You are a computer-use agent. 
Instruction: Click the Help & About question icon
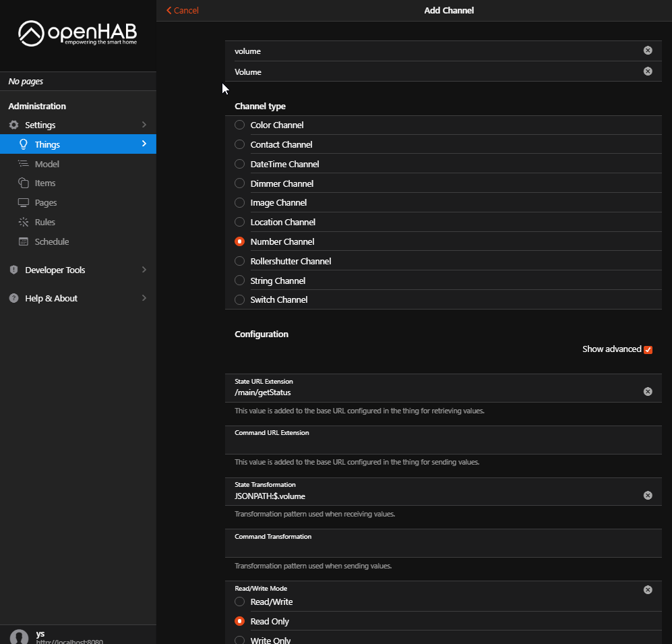[13, 298]
